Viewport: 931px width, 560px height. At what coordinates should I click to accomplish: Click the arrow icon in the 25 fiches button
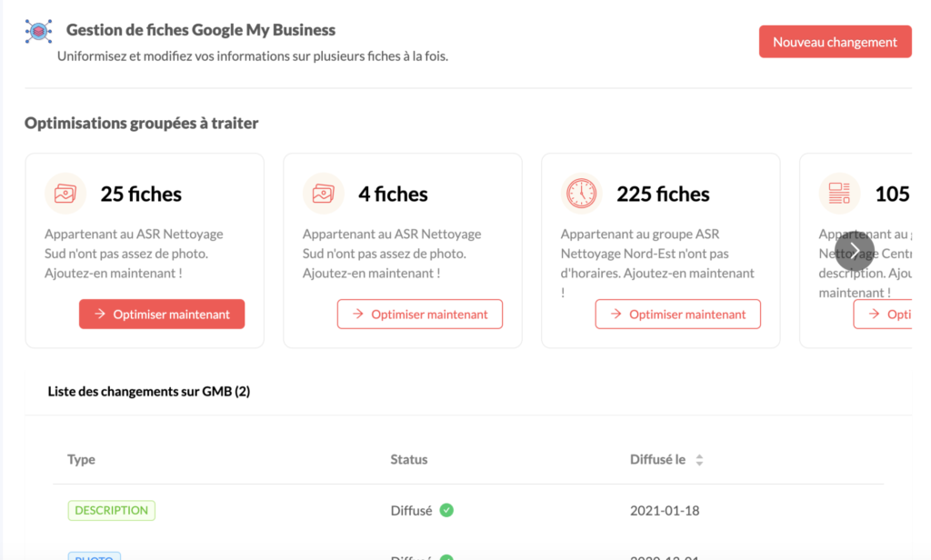(100, 314)
